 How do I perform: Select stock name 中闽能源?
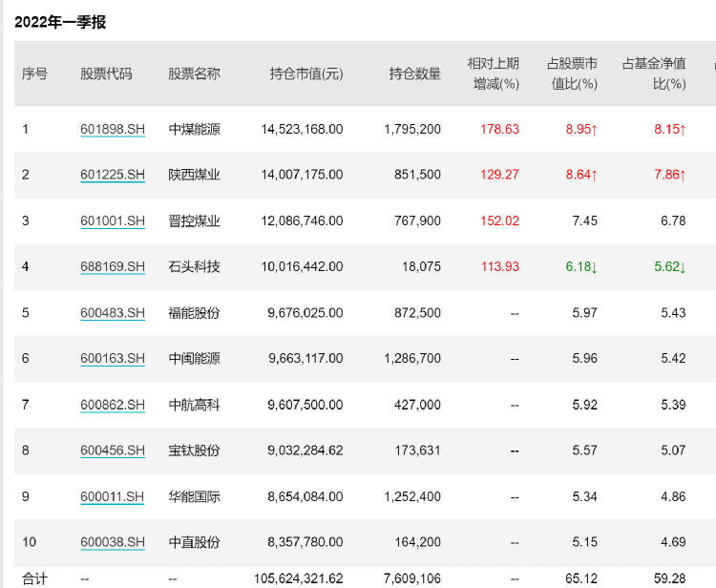point(194,358)
